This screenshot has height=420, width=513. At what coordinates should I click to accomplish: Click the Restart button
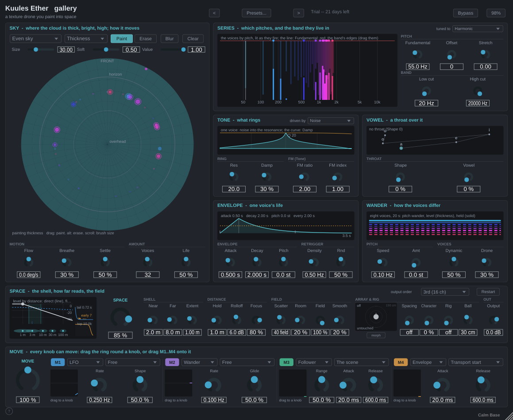click(x=488, y=292)
